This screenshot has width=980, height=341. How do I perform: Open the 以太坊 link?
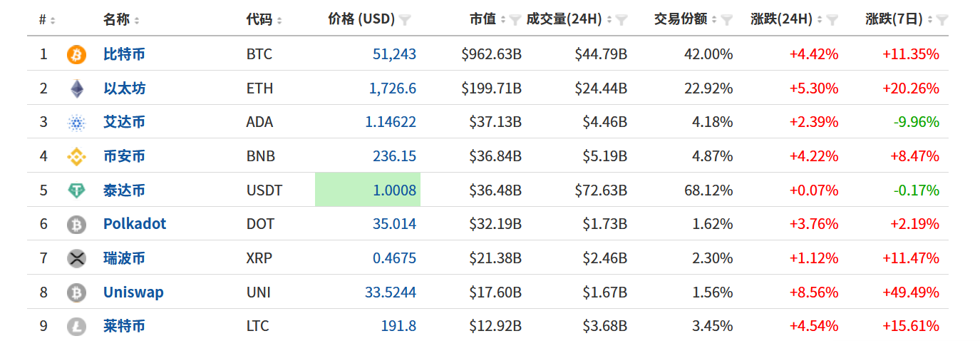(x=124, y=88)
